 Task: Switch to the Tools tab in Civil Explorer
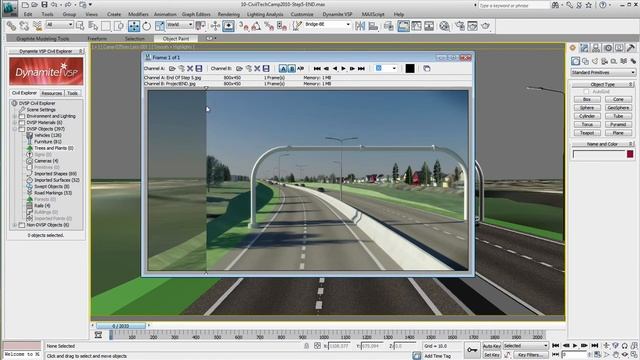(x=72, y=93)
